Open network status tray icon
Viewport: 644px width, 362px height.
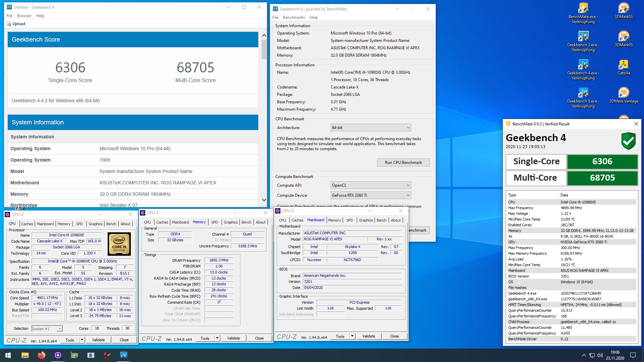coord(592,355)
